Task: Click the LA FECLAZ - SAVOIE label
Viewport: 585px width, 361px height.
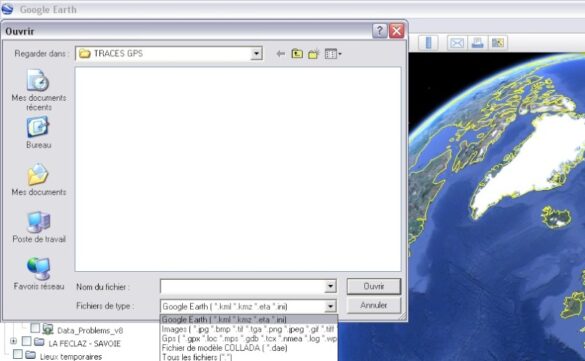Action: [x=85, y=343]
